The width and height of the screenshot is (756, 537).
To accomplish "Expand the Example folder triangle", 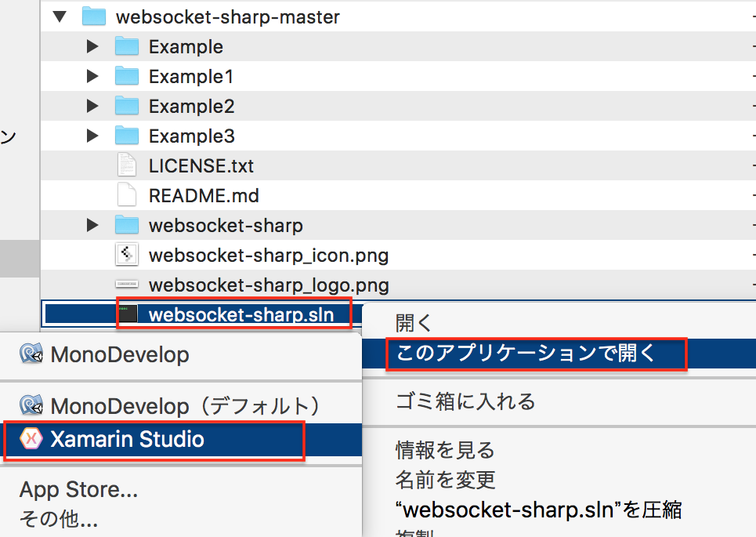I will coord(92,47).
